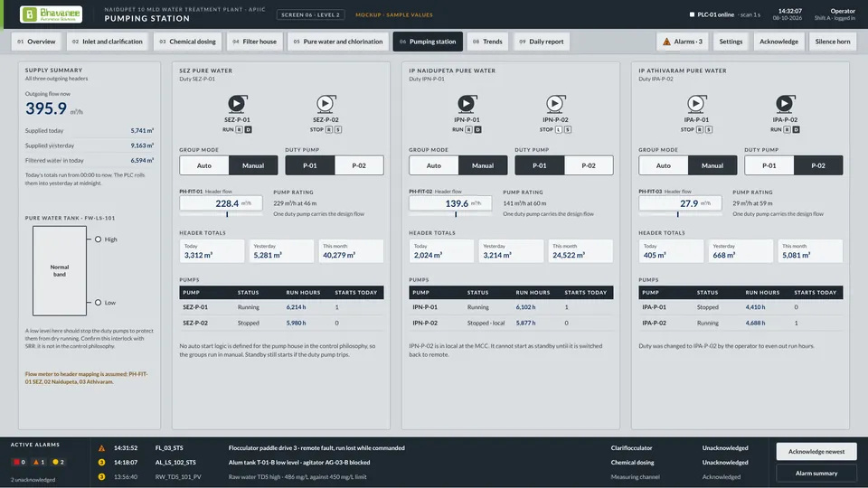
Task: Set IP Naidupeta group mode to Auto
Action: (x=434, y=165)
